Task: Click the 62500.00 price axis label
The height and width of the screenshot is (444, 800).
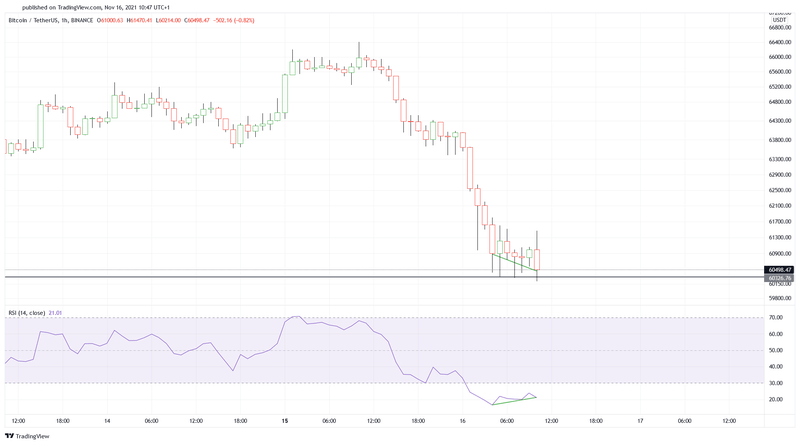Action: (x=780, y=190)
